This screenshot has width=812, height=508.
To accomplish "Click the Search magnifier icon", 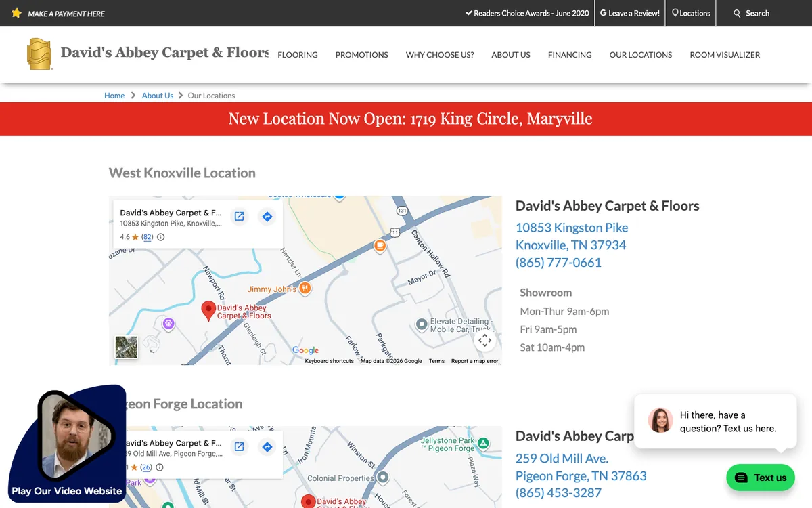I will pyautogui.click(x=738, y=14).
